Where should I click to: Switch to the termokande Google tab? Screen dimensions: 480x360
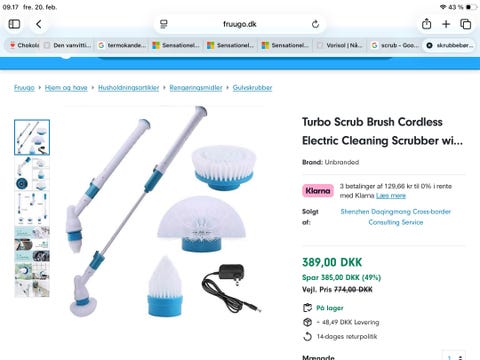tap(122, 45)
